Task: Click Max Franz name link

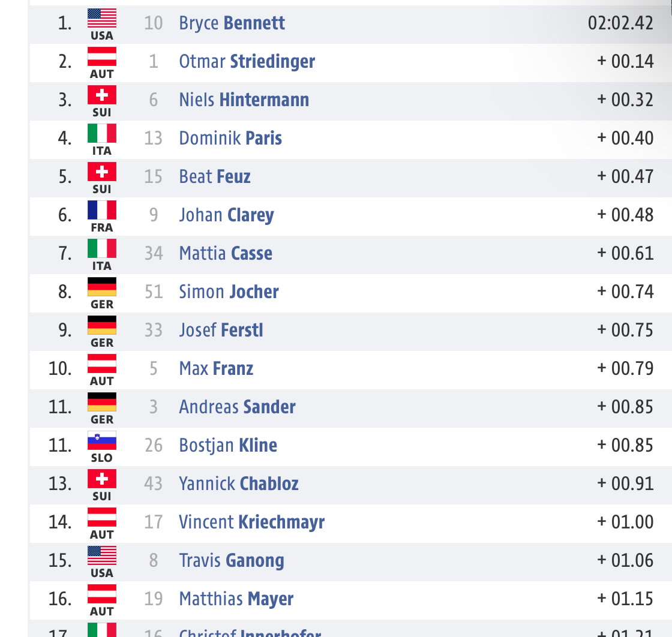Action: [x=216, y=368]
